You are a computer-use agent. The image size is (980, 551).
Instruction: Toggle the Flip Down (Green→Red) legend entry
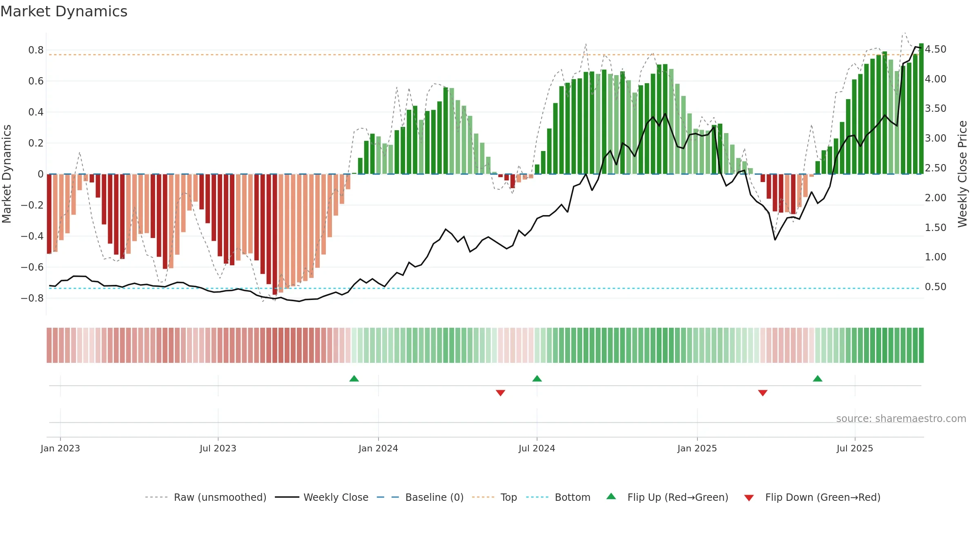(x=812, y=497)
